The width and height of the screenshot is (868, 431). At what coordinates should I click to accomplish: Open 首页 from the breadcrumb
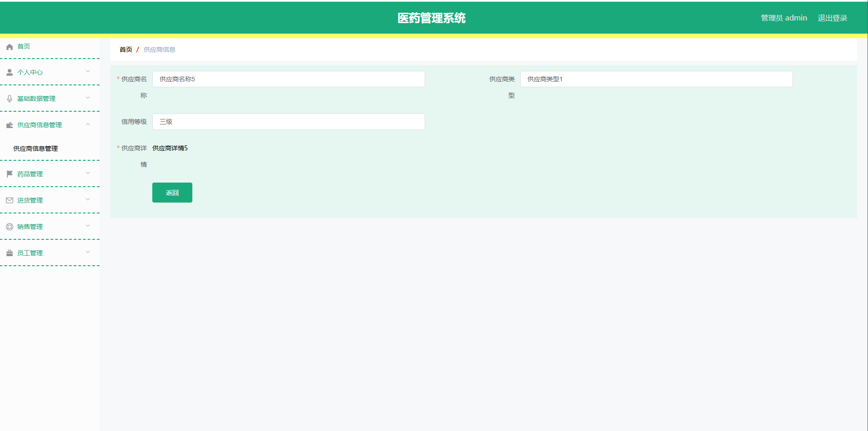coord(125,49)
